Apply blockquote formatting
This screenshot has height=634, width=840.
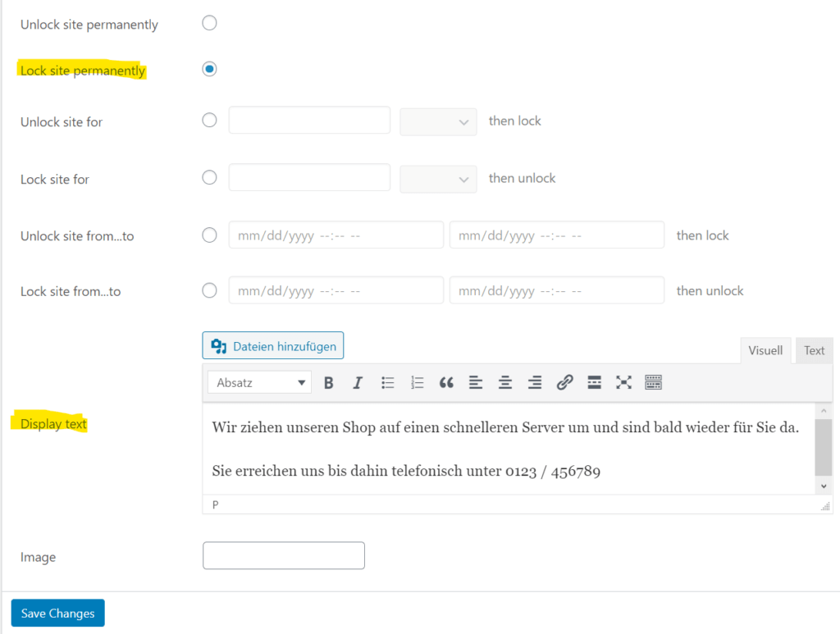(x=446, y=382)
